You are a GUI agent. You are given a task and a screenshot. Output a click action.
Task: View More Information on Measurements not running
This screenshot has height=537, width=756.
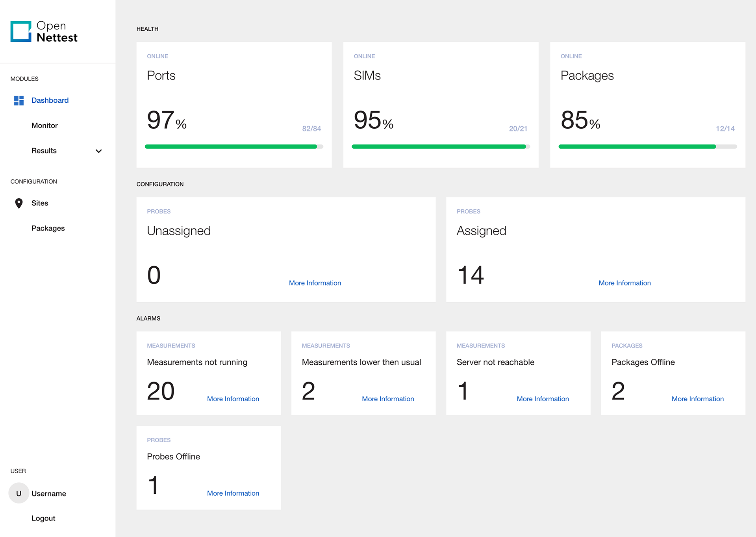(x=233, y=399)
